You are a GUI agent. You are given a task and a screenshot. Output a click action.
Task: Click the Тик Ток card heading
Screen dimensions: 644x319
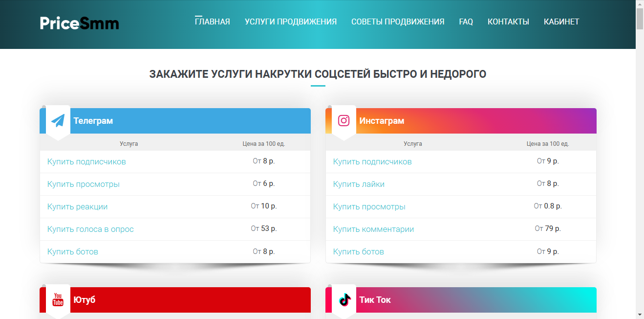click(375, 300)
